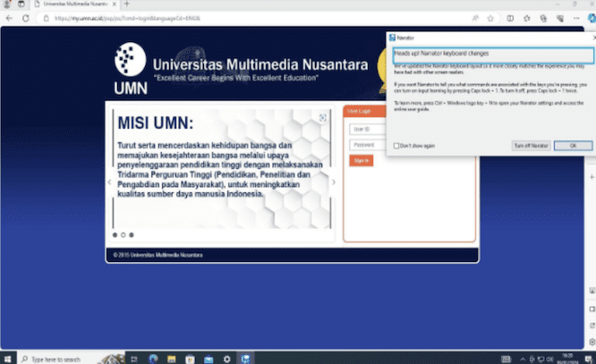596x364 pixels.
Task: Click the expand icon on the slide image
Action: click(x=322, y=117)
